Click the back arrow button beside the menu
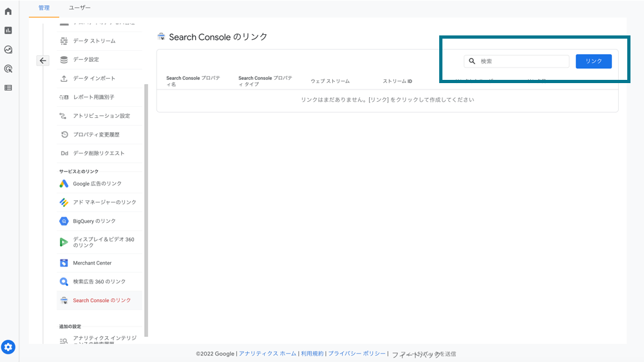644x362 pixels. coord(43,61)
